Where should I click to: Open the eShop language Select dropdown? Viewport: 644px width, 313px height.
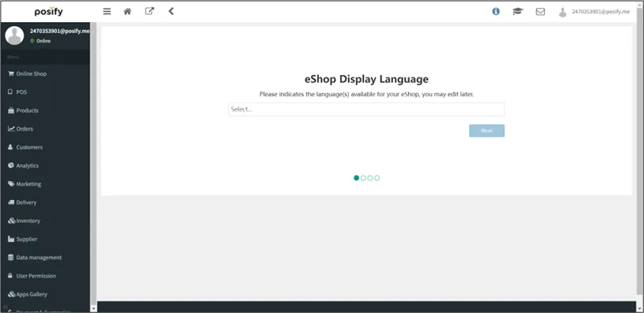[x=366, y=110]
